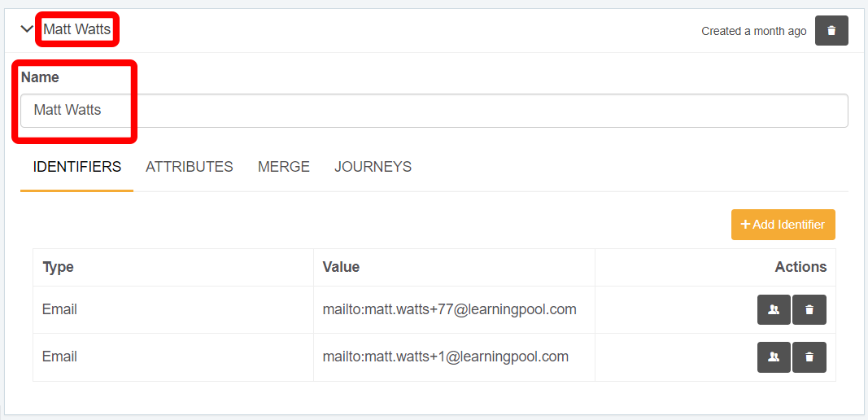Delete the matt.watts+77 email identifier
This screenshot has height=420, width=868.
click(x=809, y=310)
